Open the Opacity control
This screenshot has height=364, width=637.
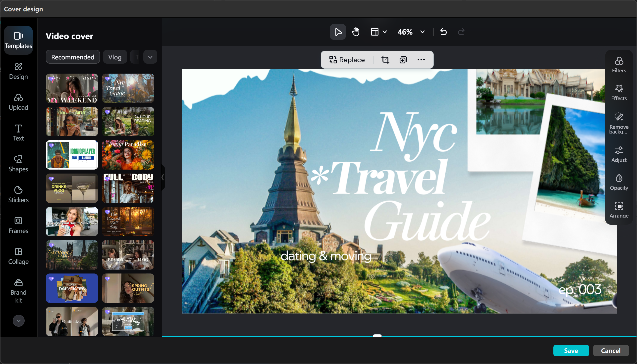coord(619,182)
